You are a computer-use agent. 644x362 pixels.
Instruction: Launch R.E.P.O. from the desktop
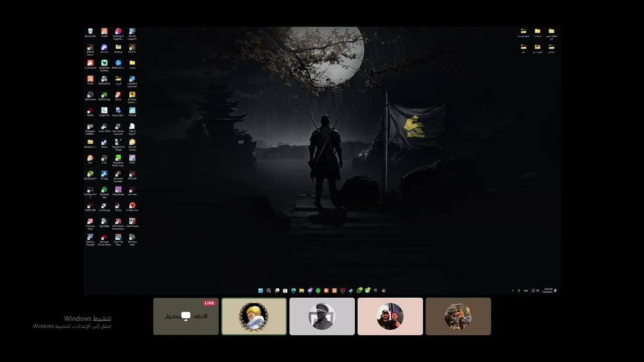[x=132, y=49]
